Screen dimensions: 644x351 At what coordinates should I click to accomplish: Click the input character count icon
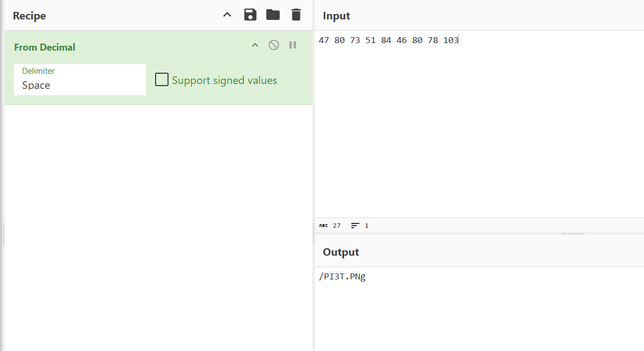324,226
